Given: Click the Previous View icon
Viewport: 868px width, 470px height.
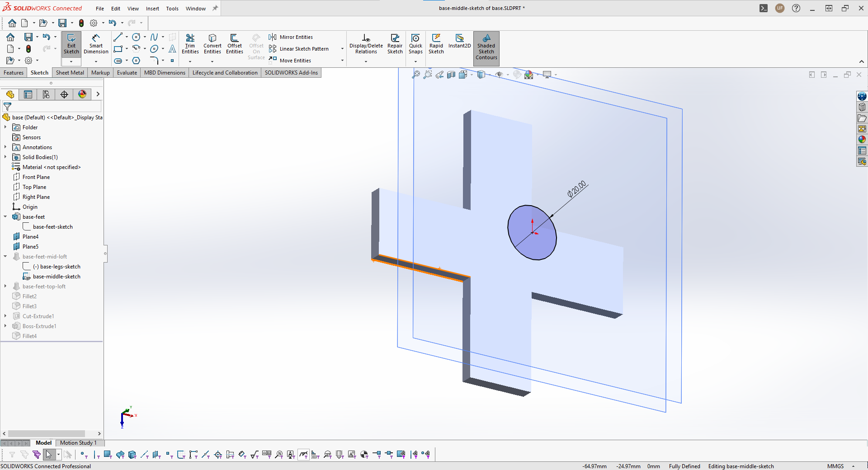Looking at the screenshot, I should 439,75.
